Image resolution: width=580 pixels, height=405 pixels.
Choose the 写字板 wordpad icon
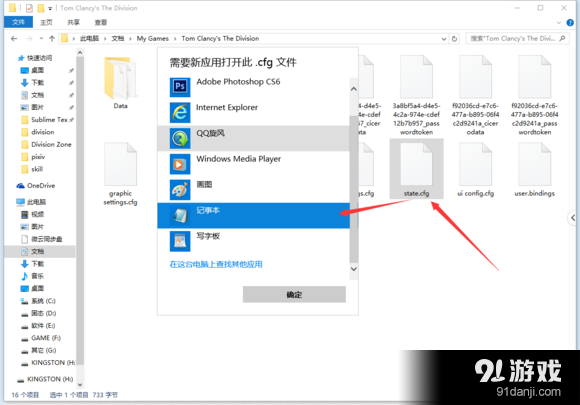click(x=180, y=241)
